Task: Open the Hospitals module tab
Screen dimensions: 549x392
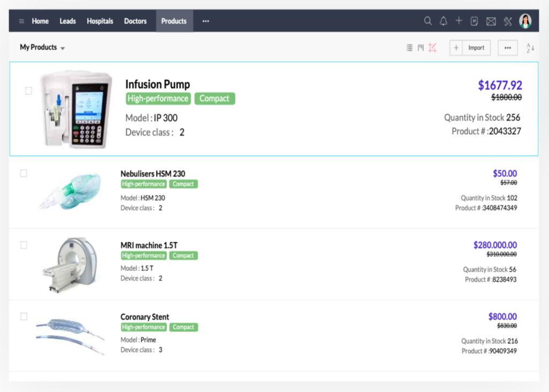Action: 99,21
